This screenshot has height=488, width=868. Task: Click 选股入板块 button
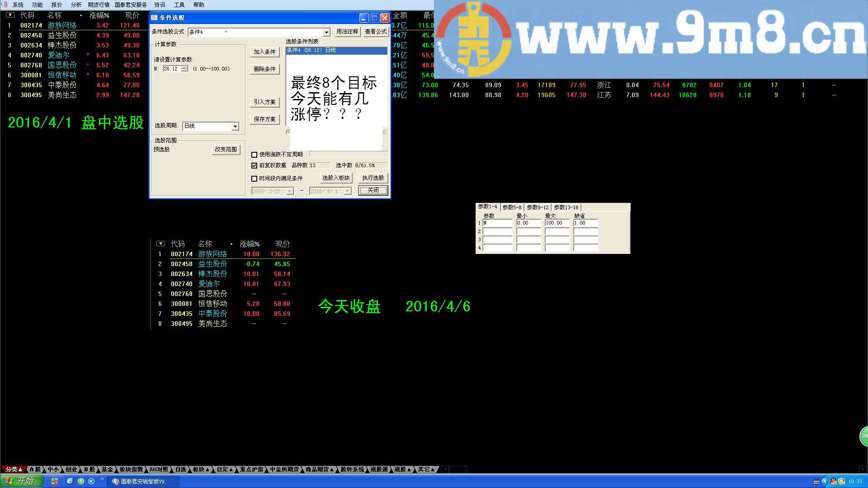336,178
